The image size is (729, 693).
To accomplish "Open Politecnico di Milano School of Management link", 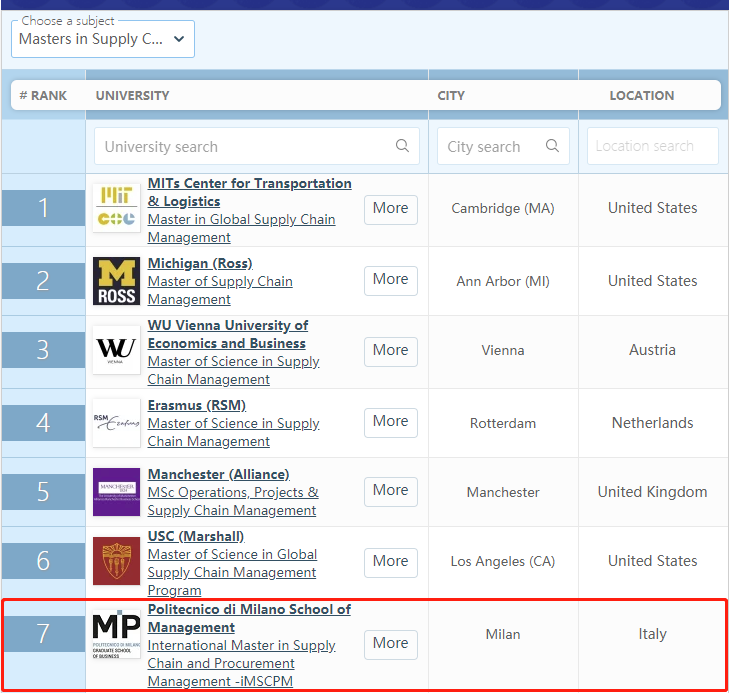I will (x=249, y=618).
